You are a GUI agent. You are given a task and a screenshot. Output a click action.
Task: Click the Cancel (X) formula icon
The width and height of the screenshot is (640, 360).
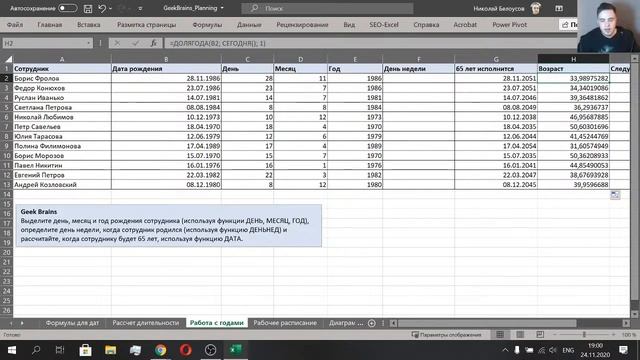coord(117,43)
